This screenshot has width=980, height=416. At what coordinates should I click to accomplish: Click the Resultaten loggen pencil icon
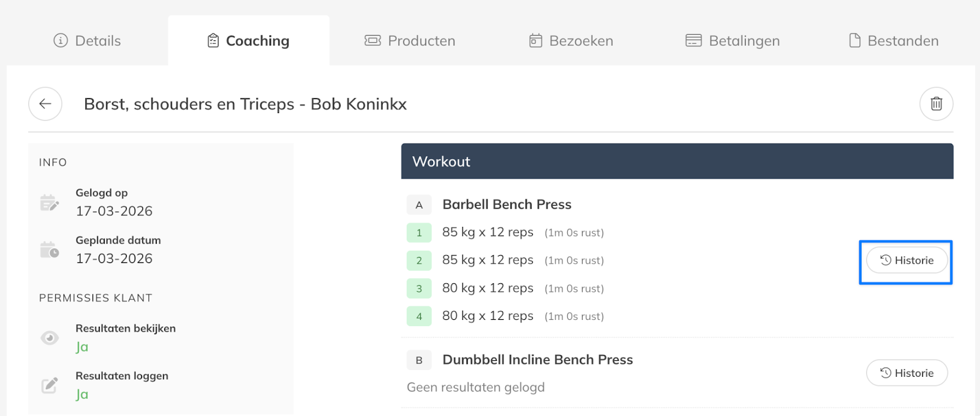(50, 385)
